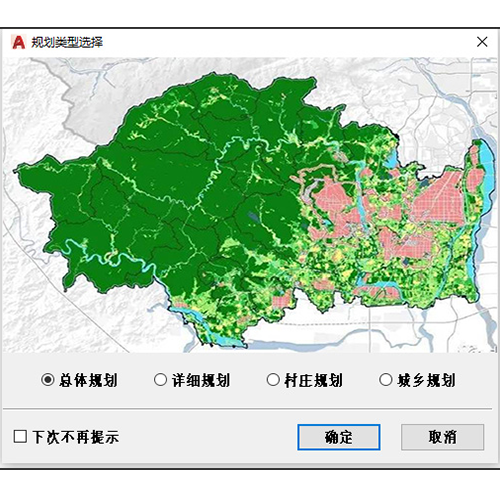This screenshot has height=500, width=500.
Task: Click the AutoCAD logo in title bar
Action: point(18,42)
